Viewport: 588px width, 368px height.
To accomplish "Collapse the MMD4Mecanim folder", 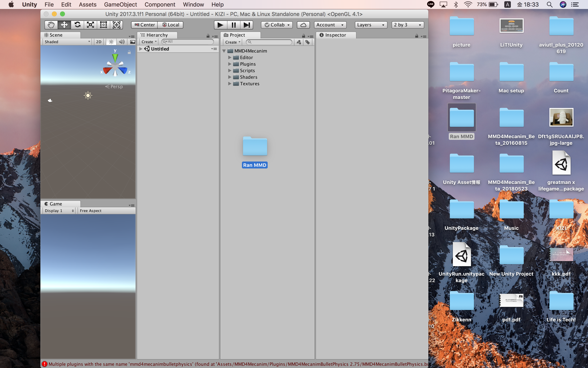I will [x=224, y=51].
